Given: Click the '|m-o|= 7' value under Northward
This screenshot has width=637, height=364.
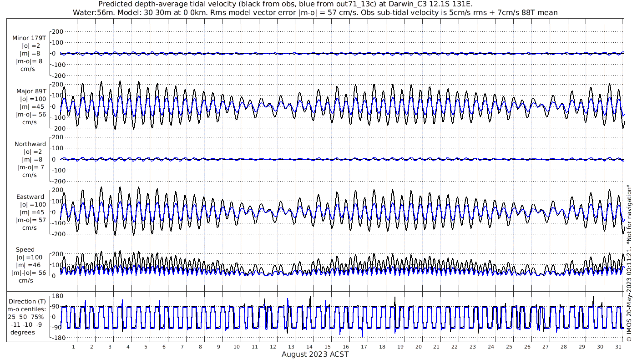Looking at the screenshot, I should 31,167.
